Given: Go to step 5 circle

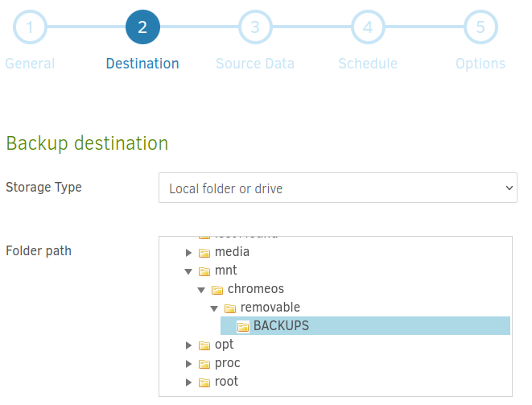Looking at the screenshot, I should (480, 27).
